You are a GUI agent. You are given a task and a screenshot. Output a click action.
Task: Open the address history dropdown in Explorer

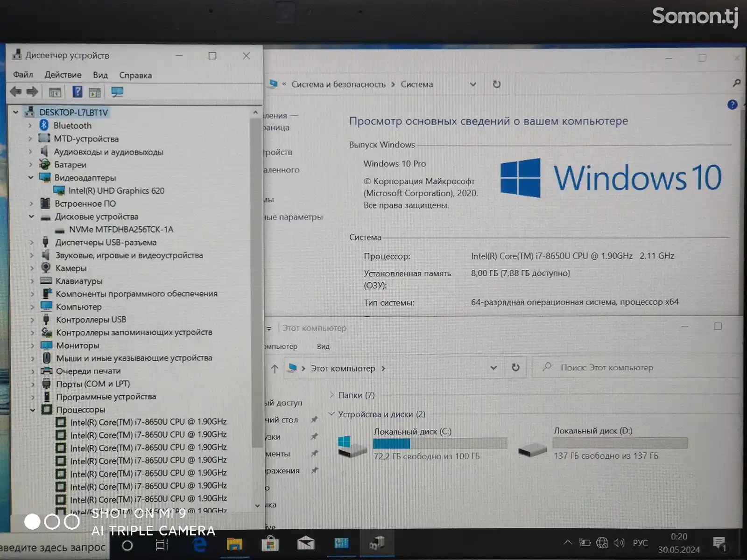click(493, 368)
